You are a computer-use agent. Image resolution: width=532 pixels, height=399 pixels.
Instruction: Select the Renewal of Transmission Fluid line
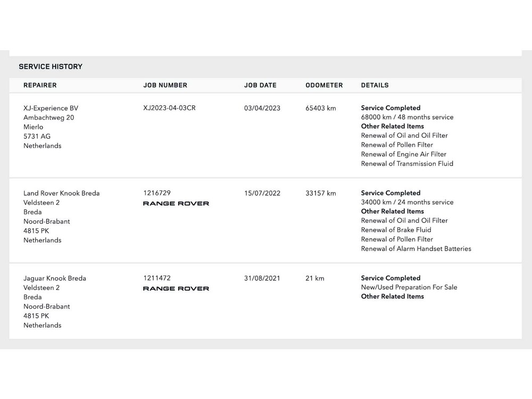[x=407, y=164]
